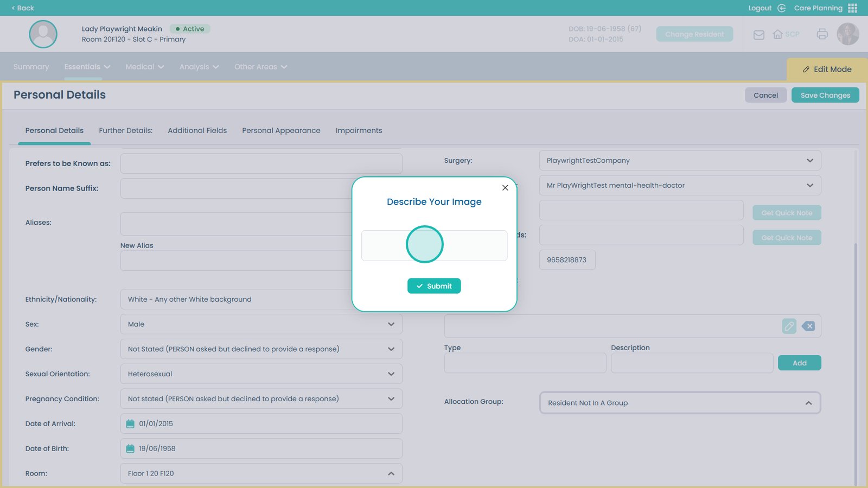Click the SCP home icon
The image size is (868, 488).
[778, 34]
